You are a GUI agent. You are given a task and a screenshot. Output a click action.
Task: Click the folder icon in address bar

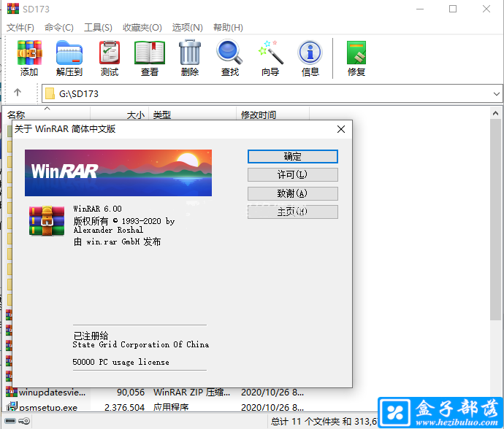(x=50, y=94)
